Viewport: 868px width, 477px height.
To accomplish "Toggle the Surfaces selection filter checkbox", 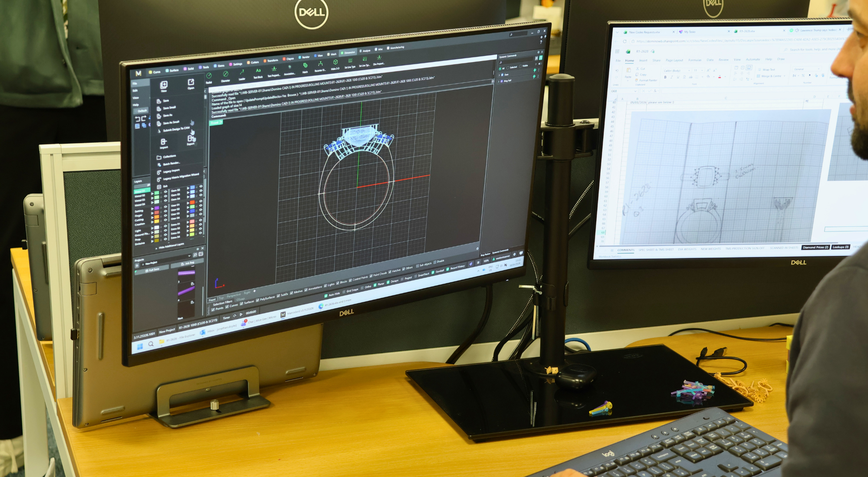I will click(241, 304).
